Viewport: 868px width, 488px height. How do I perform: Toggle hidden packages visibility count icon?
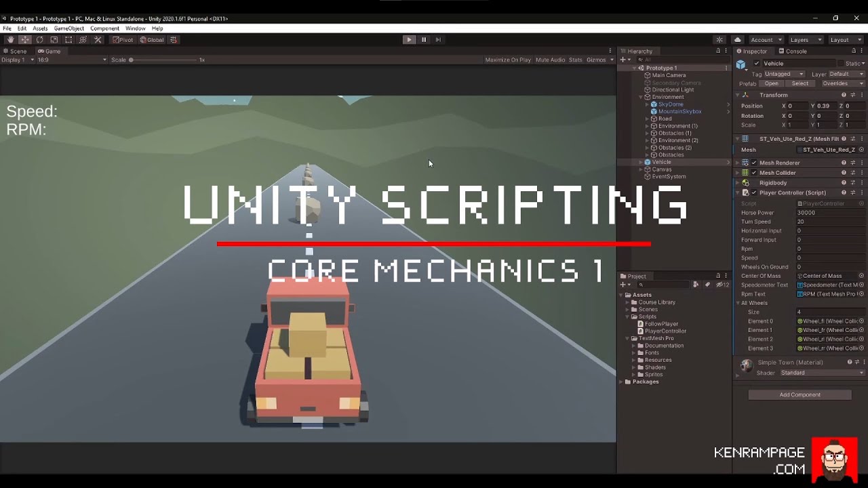click(x=724, y=285)
